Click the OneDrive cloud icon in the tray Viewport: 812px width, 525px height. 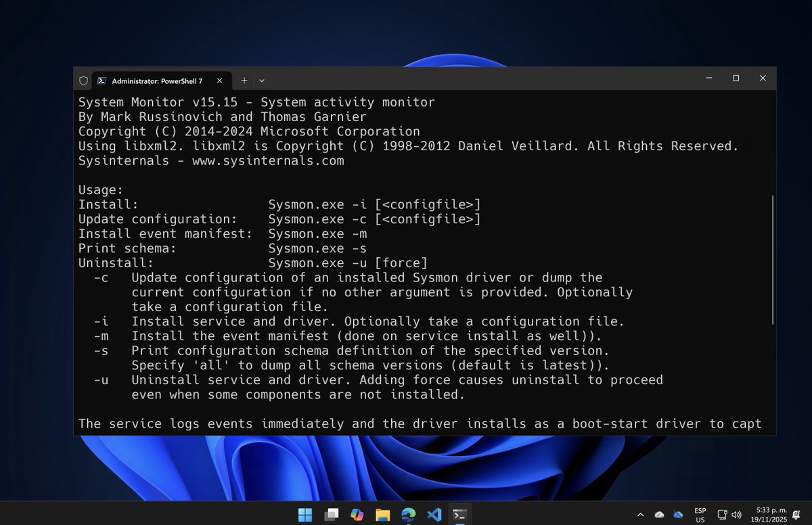(659, 515)
